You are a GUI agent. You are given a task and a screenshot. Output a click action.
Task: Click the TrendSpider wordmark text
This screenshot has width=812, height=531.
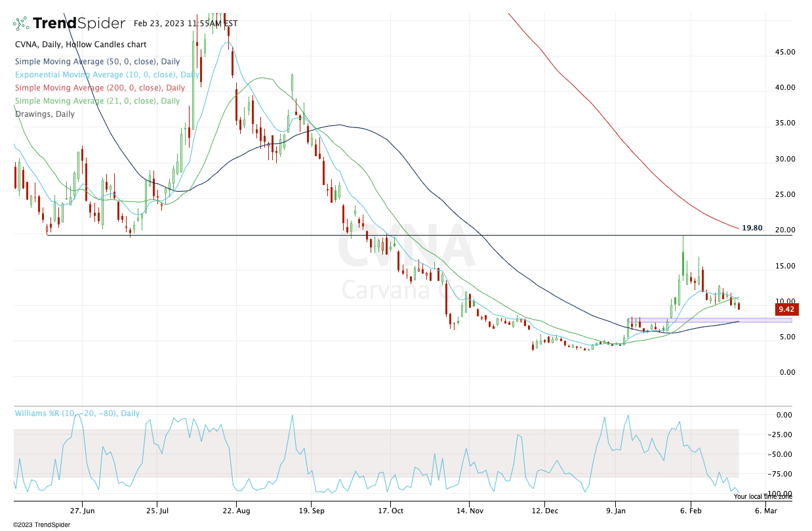tap(79, 24)
